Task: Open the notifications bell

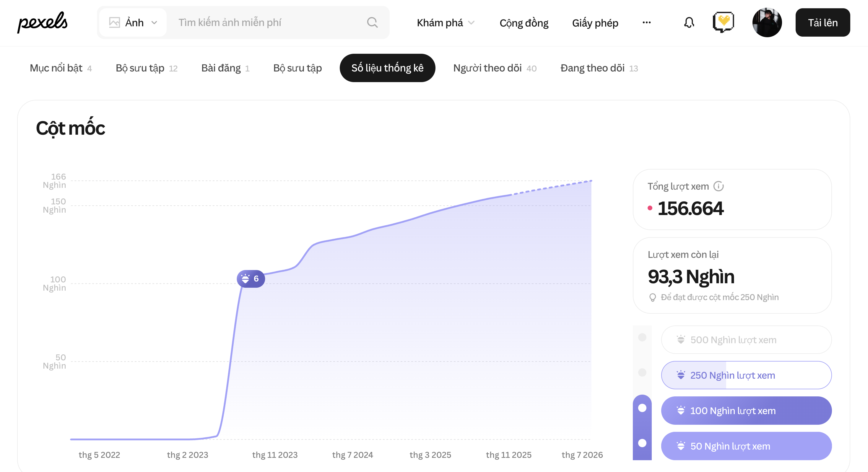Action: pyautogui.click(x=689, y=22)
